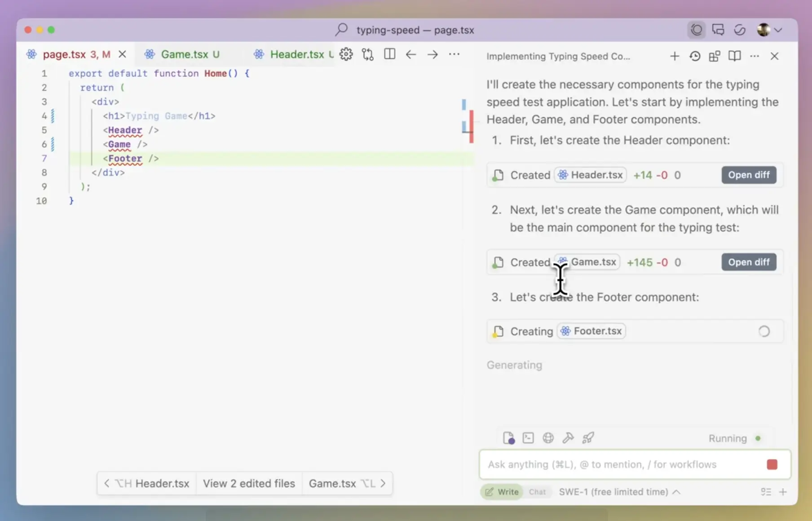Open Cascade panel more options ellipsis
The width and height of the screenshot is (812, 521).
pos(755,56)
